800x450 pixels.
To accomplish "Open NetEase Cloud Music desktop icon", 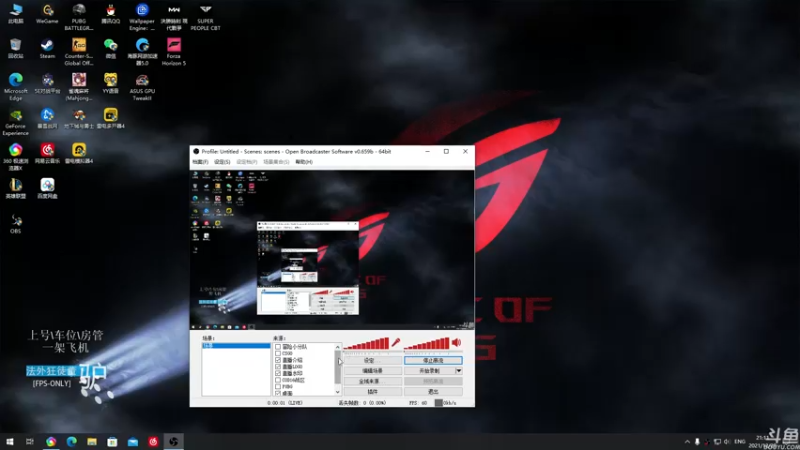I will (x=47, y=154).
